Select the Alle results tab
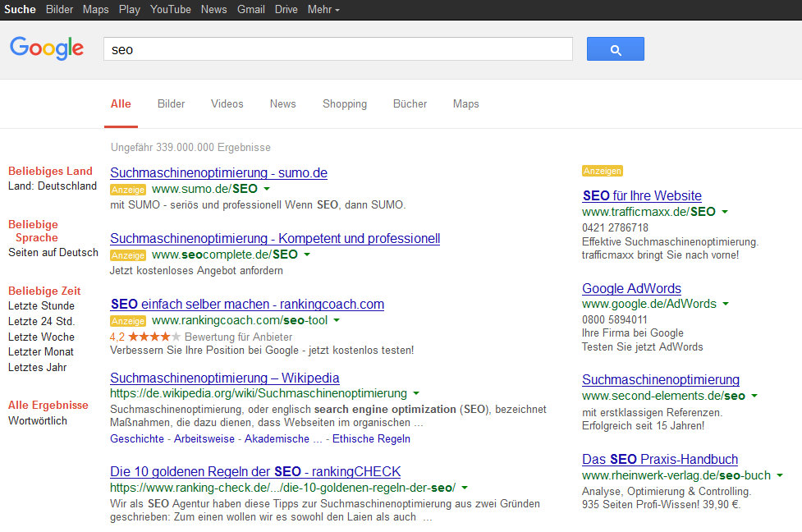Screen dimensions: 802x532 point(121,103)
